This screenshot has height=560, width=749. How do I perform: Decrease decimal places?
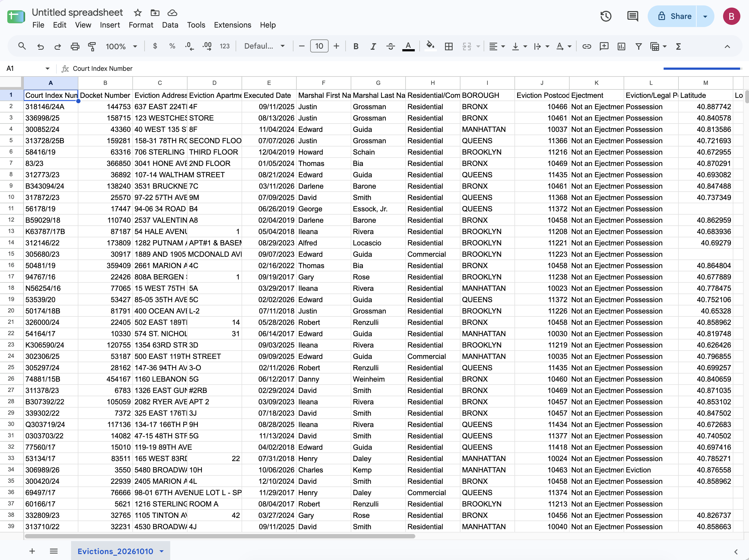[190, 46]
